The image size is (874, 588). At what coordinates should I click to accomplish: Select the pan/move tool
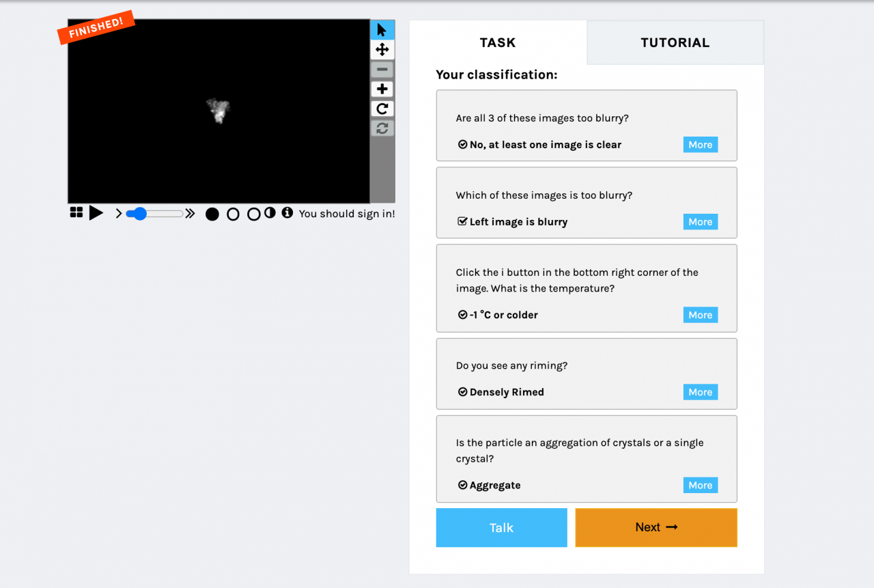382,49
